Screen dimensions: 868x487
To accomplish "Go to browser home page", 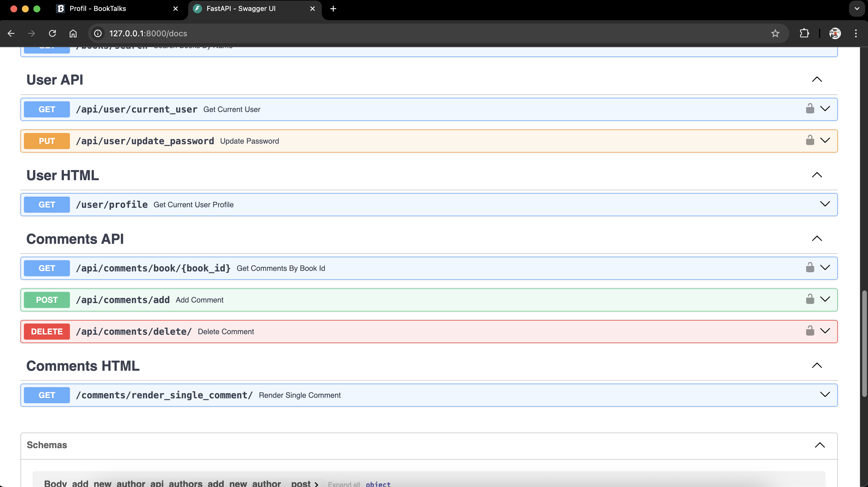I will tap(73, 33).
